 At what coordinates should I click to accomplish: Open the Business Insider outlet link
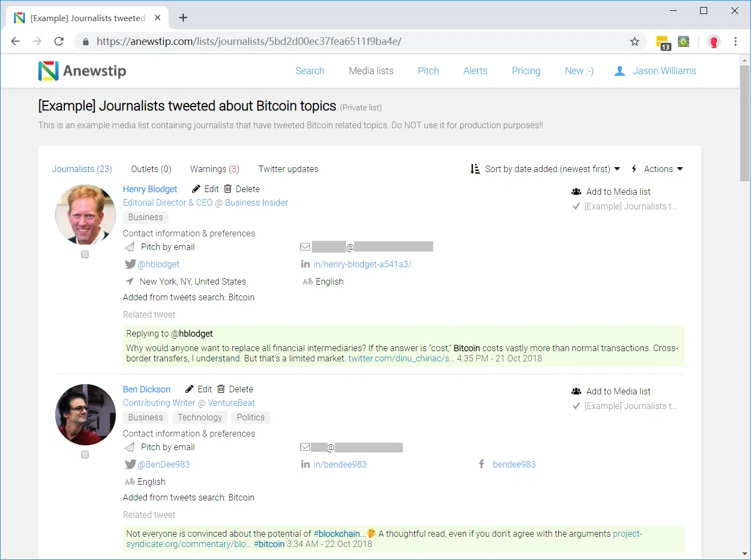click(256, 202)
